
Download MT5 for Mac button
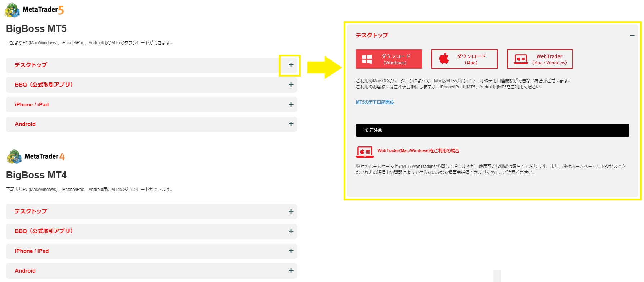tap(464, 59)
